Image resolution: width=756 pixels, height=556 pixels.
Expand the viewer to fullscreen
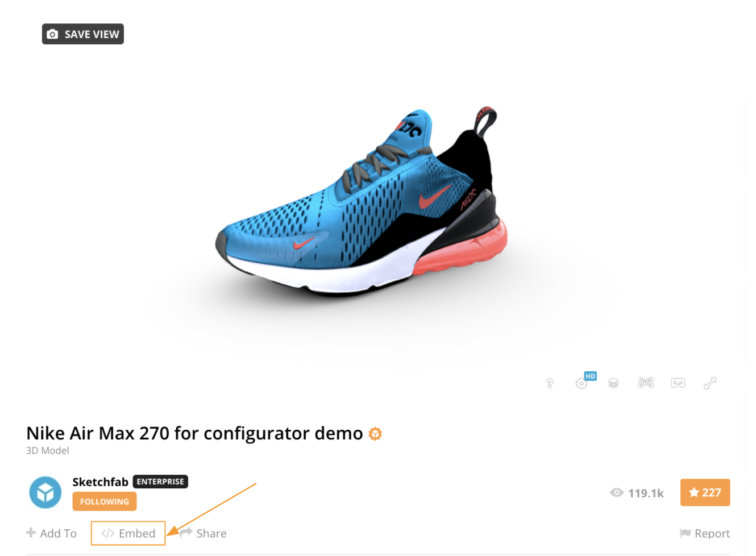click(x=710, y=383)
